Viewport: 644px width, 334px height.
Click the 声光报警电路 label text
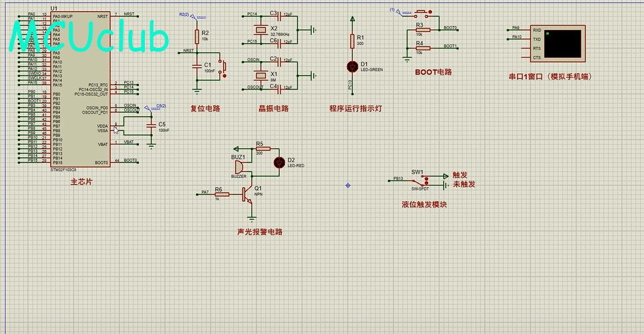[260, 232]
